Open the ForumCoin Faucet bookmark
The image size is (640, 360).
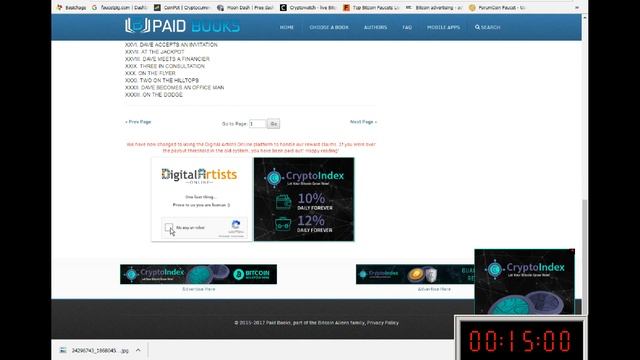pyautogui.click(x=497, y=7)
